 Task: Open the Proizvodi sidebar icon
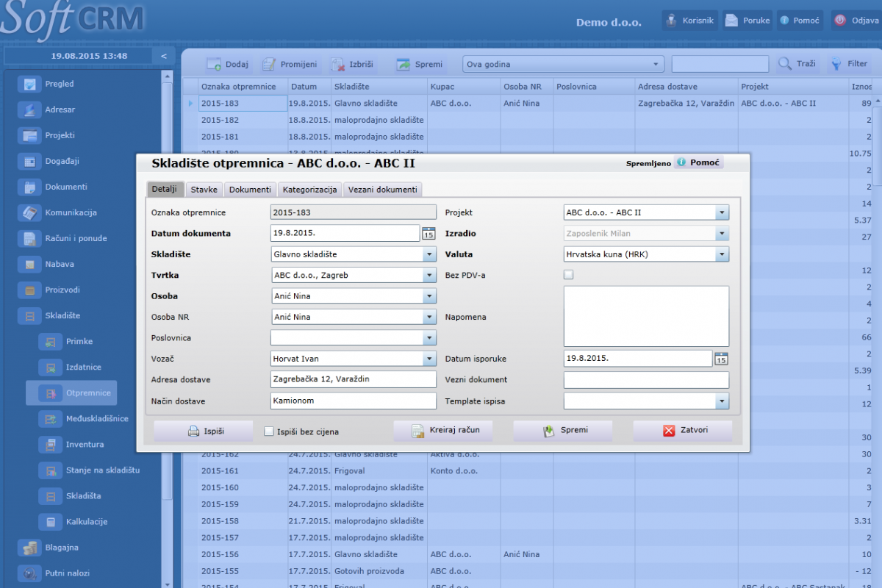[29, 290]
